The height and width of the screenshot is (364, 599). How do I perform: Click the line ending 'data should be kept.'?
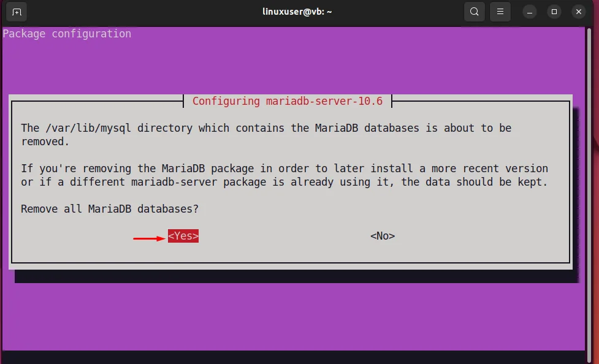284,182
